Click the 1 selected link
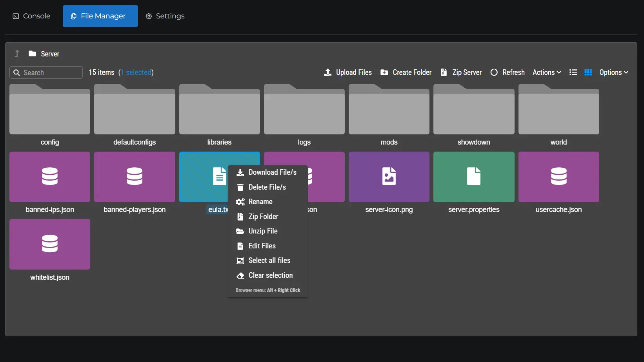The width and height of the screenshot is (644, 362). pyautogui.click(x=136, y=72)
